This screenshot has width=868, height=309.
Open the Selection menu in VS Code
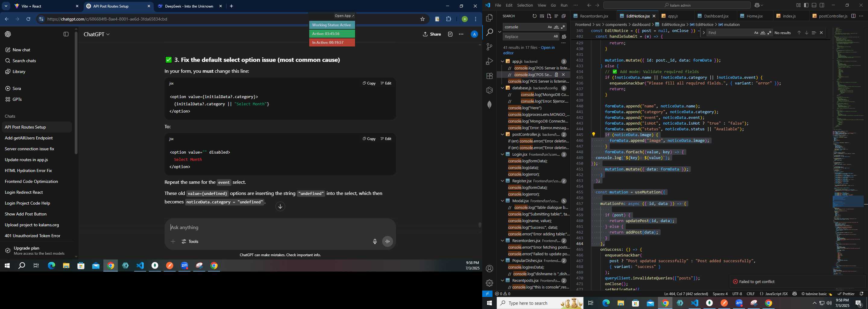point(525,5)
